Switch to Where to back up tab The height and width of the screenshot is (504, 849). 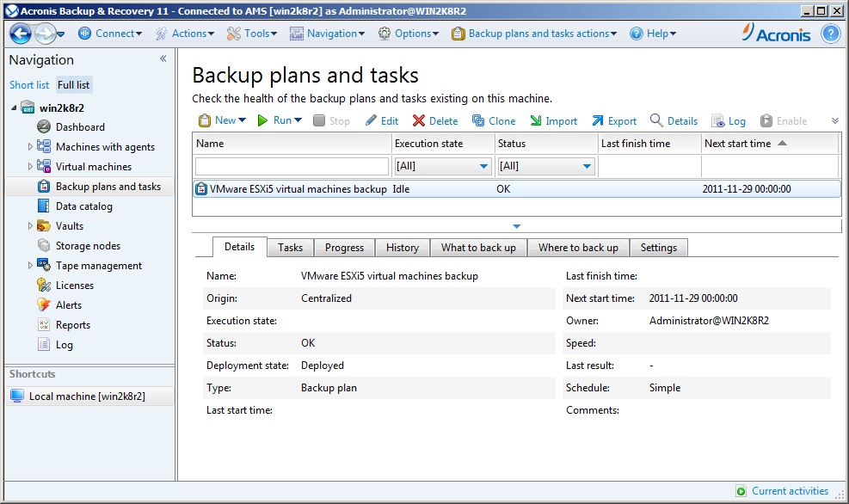coord(578,248)
